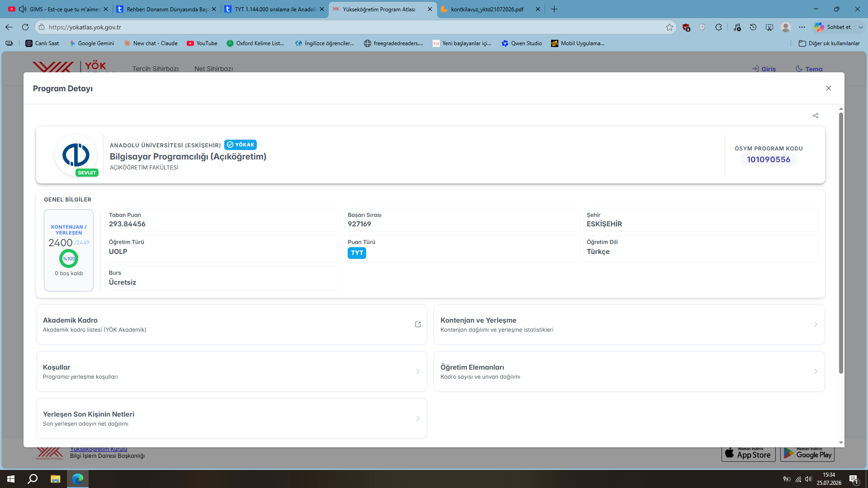
Task: Open the volume control in tray
Action: (808, 479)
